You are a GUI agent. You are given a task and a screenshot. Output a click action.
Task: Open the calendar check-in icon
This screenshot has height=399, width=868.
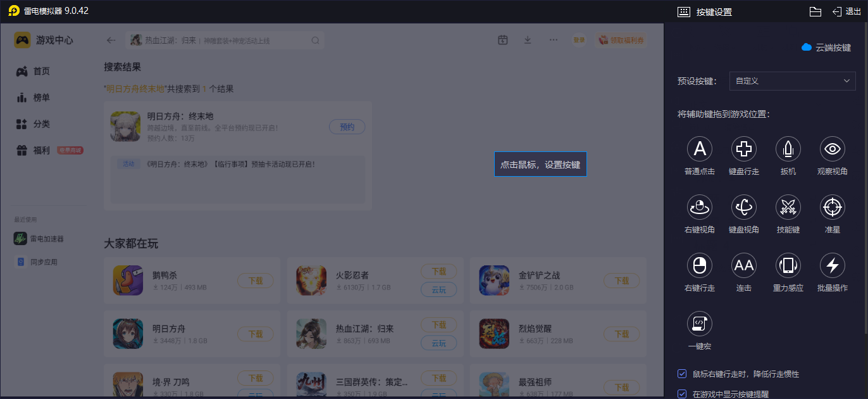click(503, 40)
